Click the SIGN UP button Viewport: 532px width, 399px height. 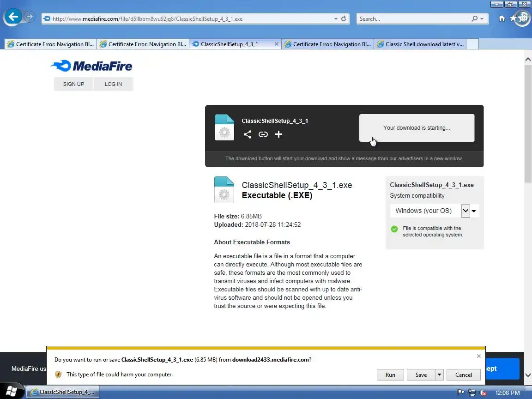click(73, 84)
